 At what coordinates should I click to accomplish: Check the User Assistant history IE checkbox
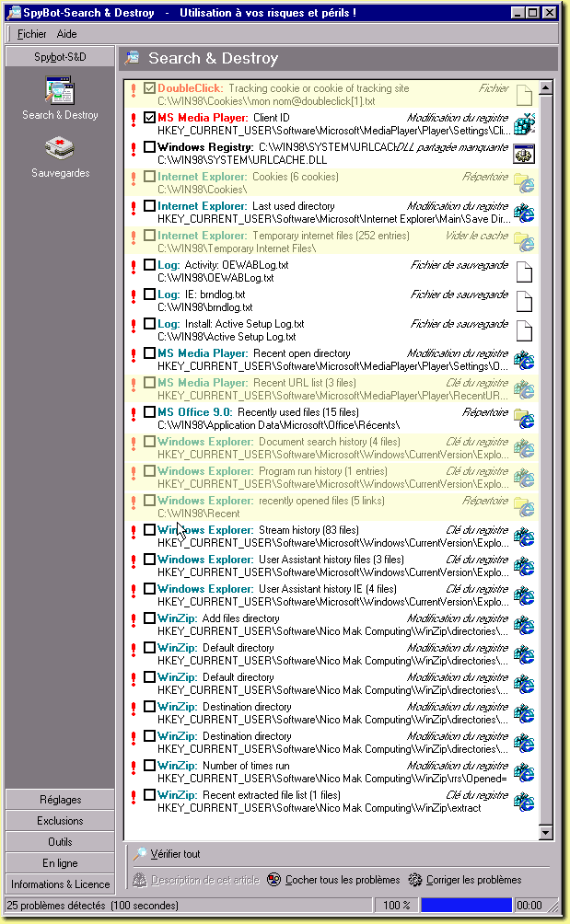coord(149,589)
